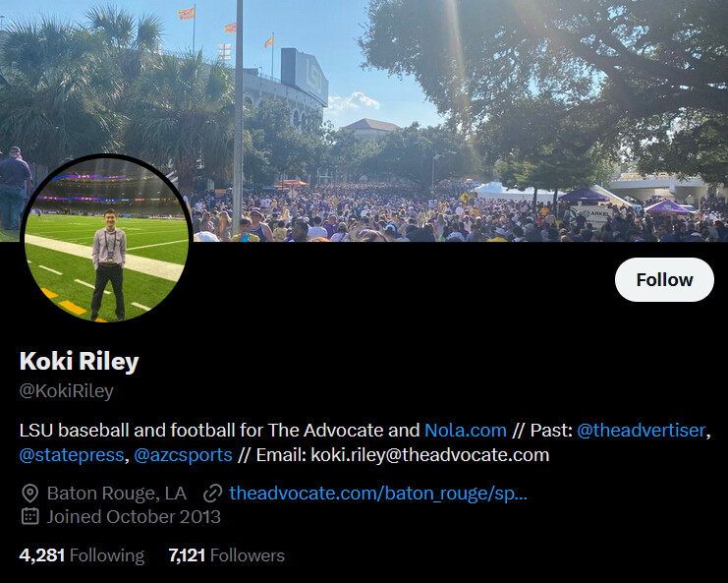Screen dimensions: 728x583
Task: Click the chain link icon
Action: click(x=212, y=494)
